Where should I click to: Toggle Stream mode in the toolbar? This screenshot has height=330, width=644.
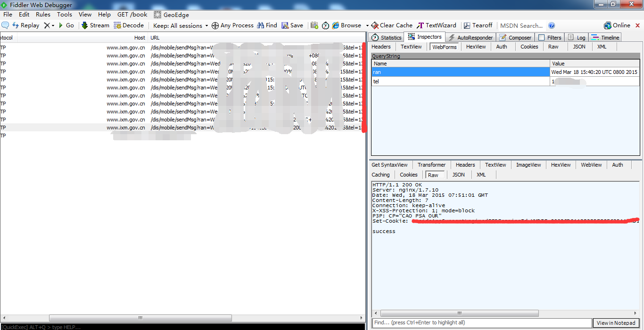tap(95, 25)
